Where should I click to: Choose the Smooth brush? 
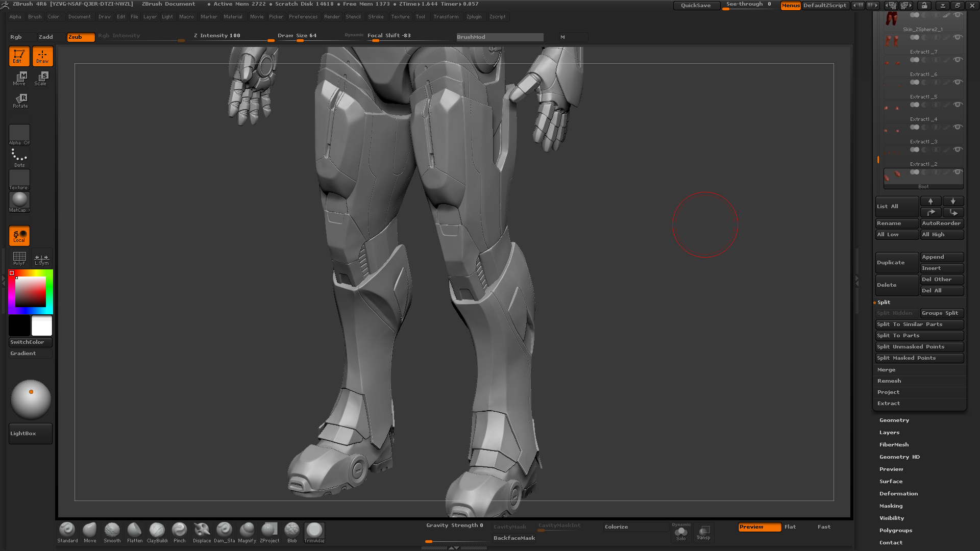tap(112, 533)
